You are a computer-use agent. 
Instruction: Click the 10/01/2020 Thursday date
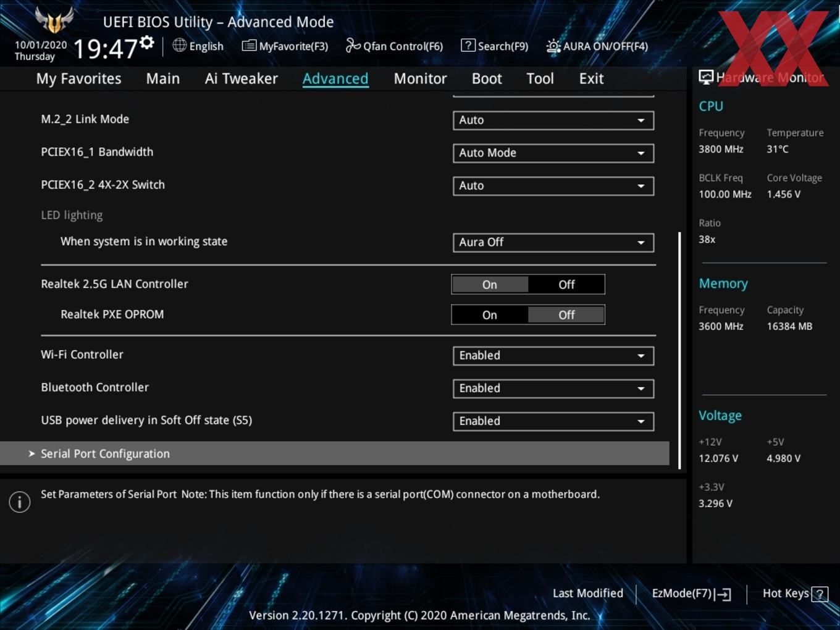pyautogui.click(x=41, y=51)
